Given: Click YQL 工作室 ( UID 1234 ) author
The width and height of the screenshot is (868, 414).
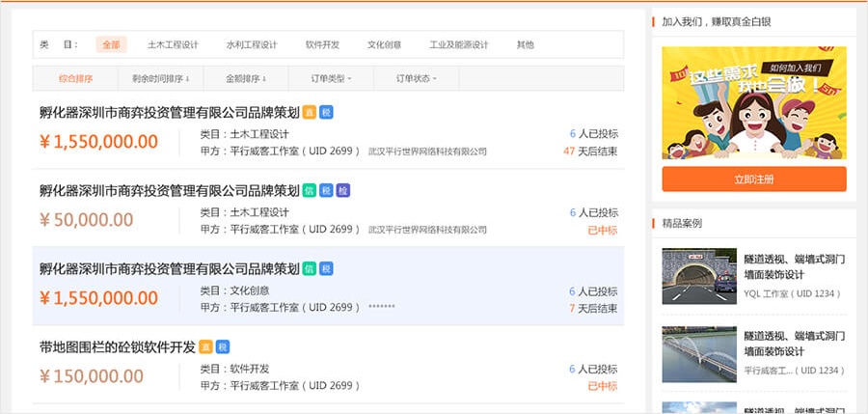Looking at the screenshot, I should (x=792, y=293).
